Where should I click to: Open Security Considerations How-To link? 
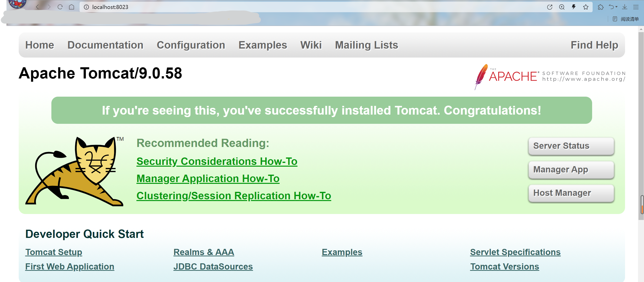point(217,161)
